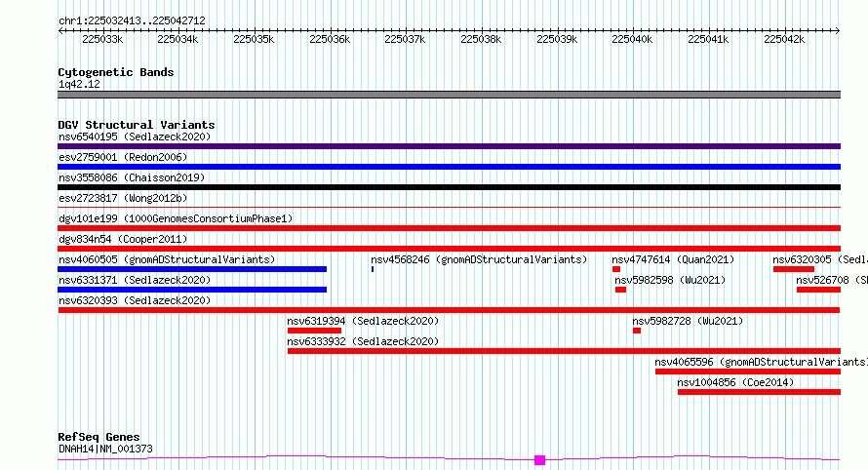Click the red bar under nsv5982598
The height and width of the screenshot is (470, 868).
coord(620,290)
